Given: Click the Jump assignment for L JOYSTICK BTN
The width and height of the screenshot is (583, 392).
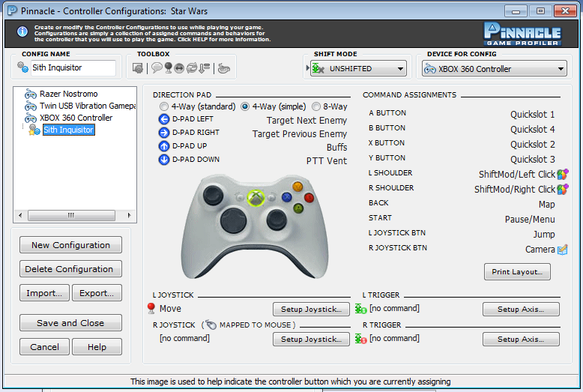Looking at the screenshot, I should click(544, 235).
